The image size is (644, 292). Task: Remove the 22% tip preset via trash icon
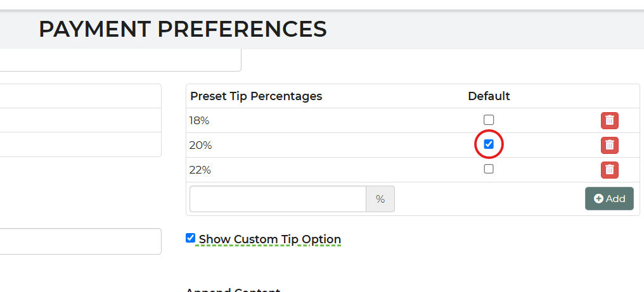pyautogui.click(x=610, y=170)
